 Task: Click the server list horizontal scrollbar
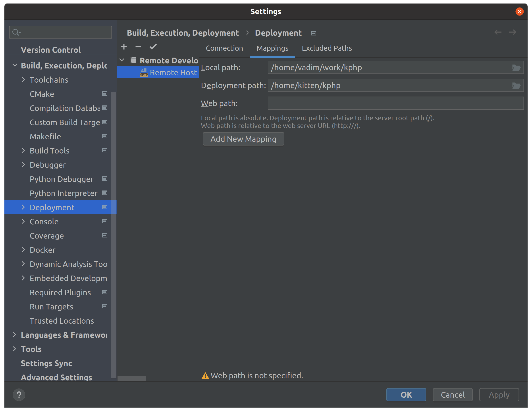pos(131,378)
